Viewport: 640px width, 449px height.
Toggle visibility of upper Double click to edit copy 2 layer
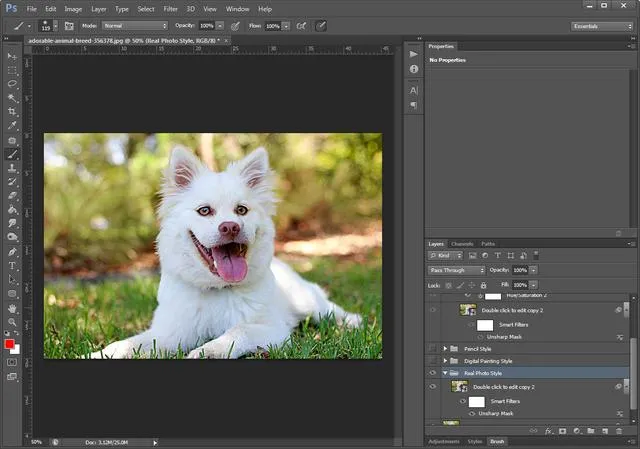click(x=433, y=310)
